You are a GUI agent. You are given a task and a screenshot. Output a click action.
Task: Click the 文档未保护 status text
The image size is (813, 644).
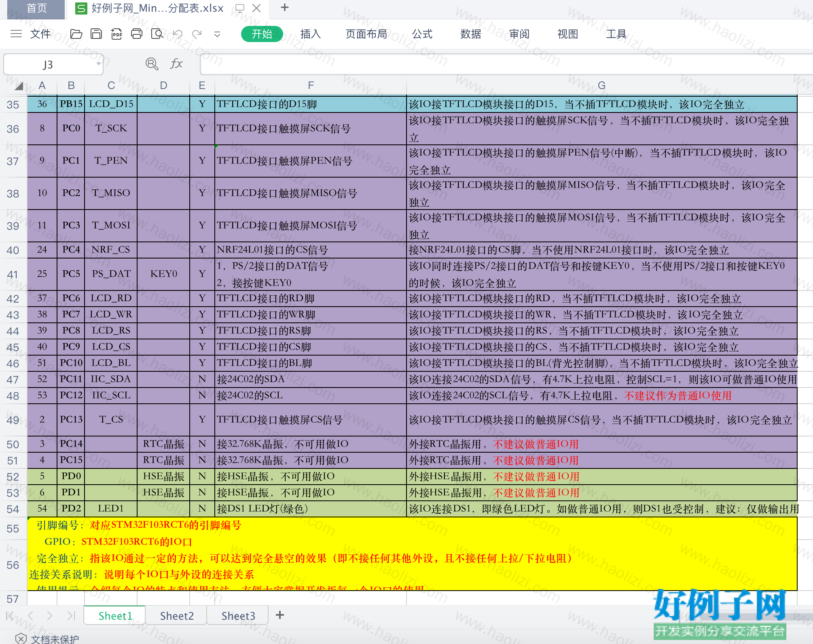click(x=55, y=639)
